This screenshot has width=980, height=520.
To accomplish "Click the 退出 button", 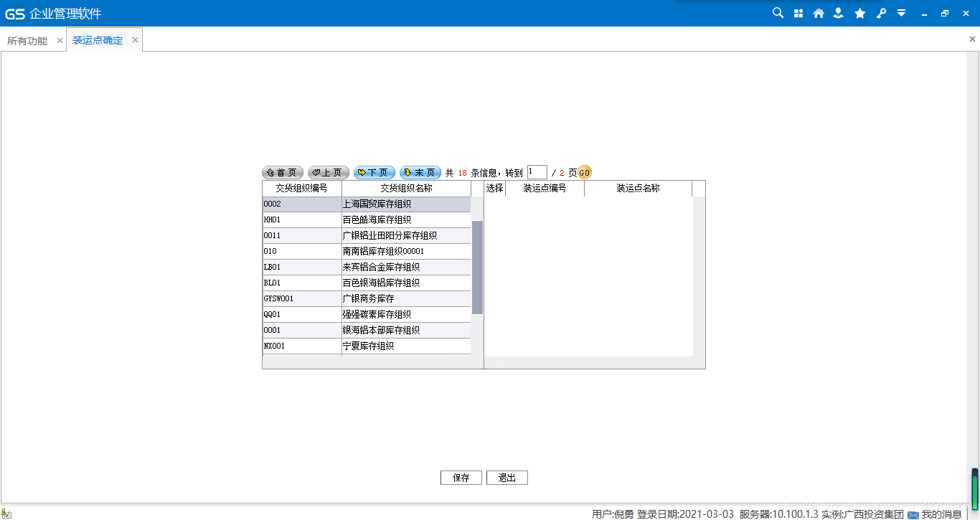I will point(507,478).
